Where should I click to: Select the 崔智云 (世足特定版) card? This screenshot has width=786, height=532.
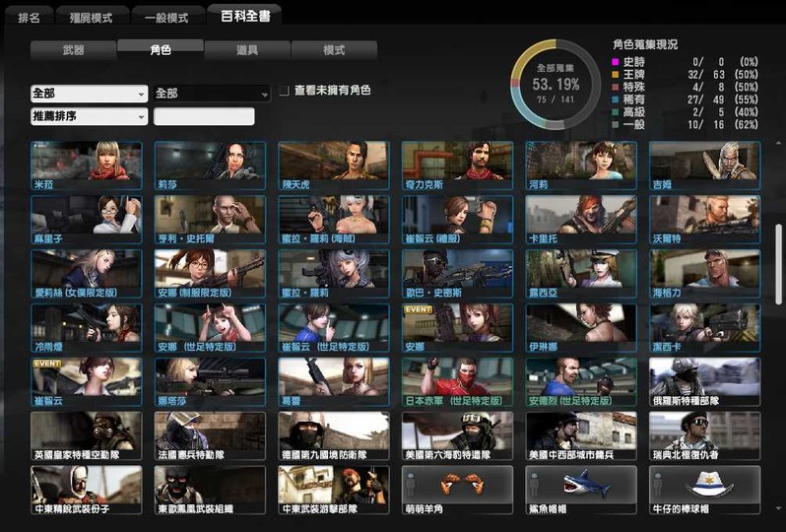334,328
